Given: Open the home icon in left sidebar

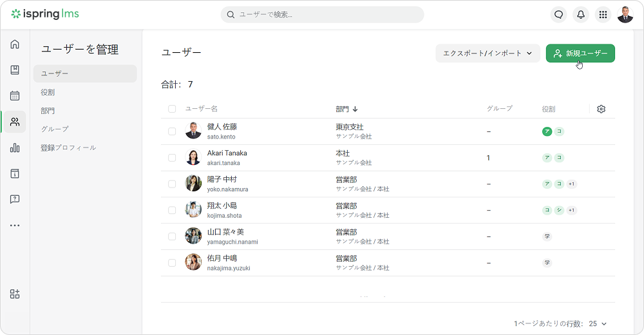Looking at the screenshot, I should (x=15, y=44).
